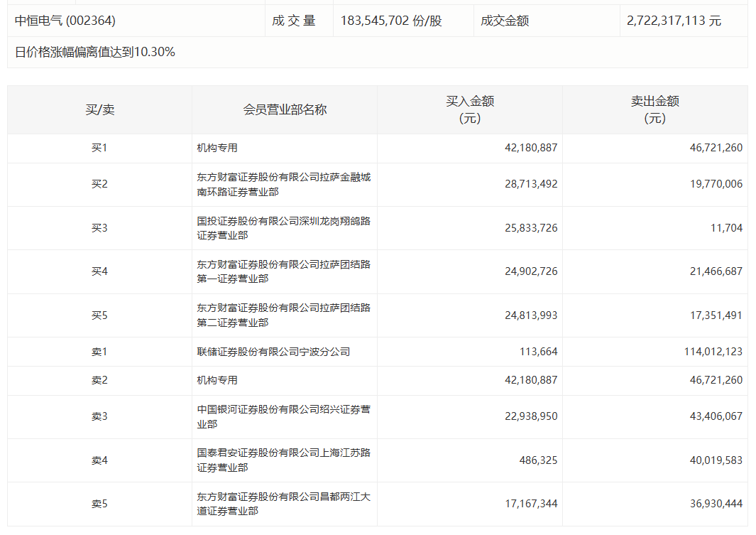Click the sell amount 11,704
The width and height of the screenshot is (756, 535).
pos(727,228)
